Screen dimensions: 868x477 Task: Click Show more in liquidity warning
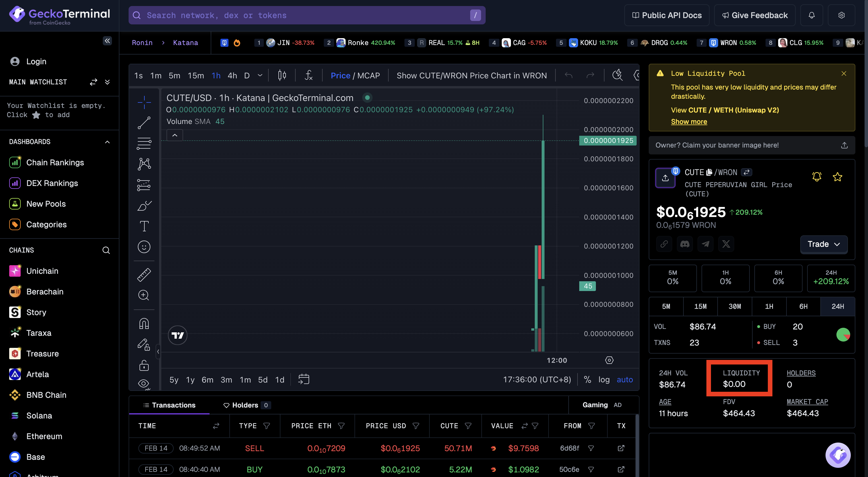(x=689, y=122)
